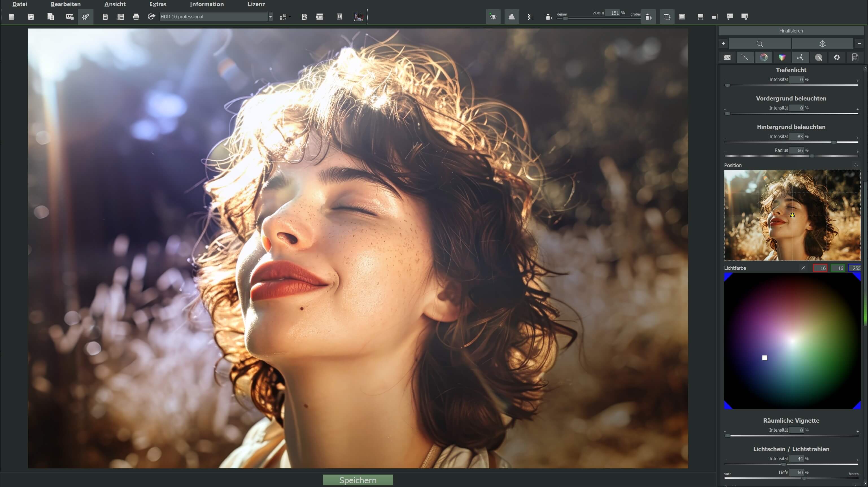This screenshot has height=487, width=868.
Task: Click the print icon
Action: tap(136, 16)
